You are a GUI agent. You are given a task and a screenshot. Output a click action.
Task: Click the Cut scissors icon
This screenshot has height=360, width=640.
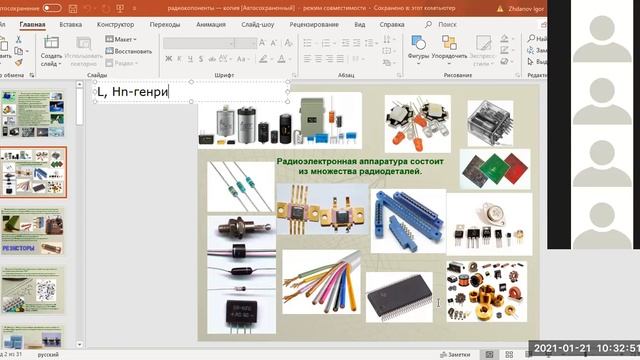[x=18, y=40]
